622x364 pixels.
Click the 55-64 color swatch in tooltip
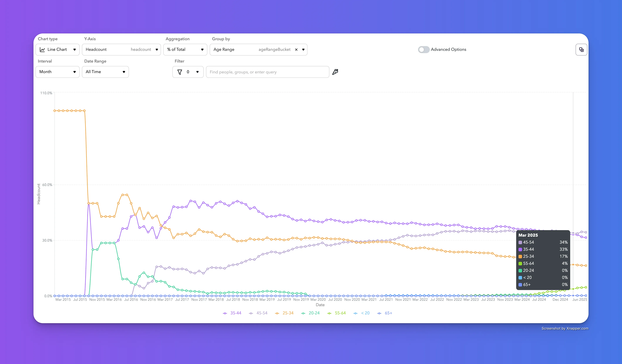click(x=520, y=264)
